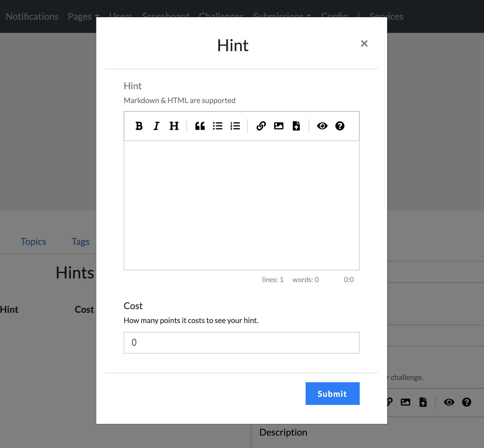Toggle preview in background description editor

449,402
